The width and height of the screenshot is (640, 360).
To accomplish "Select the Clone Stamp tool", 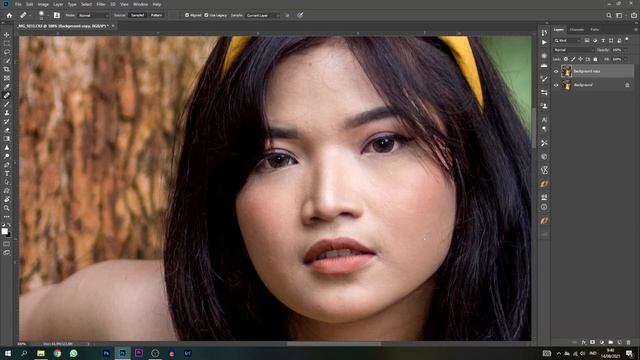I will click(x=7, y=113).
